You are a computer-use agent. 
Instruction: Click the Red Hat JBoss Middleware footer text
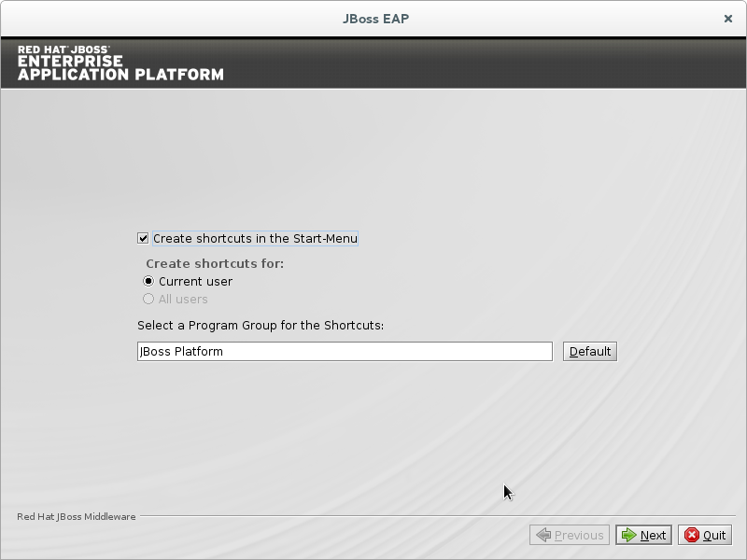tap(77, 516)
